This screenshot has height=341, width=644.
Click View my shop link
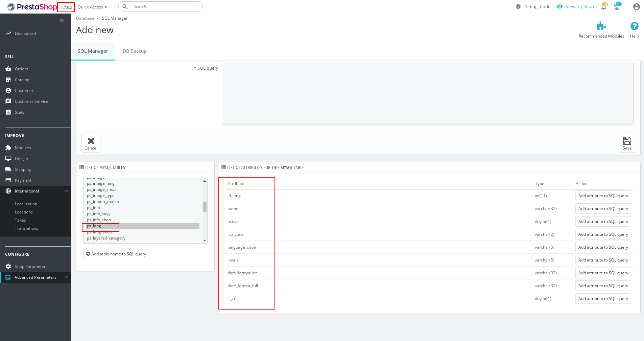tap(580, 7)
